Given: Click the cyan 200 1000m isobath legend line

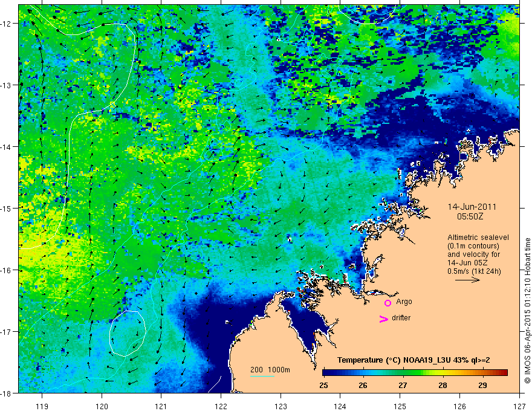Looking at the screenshot, I should click(x=262, y=376).
